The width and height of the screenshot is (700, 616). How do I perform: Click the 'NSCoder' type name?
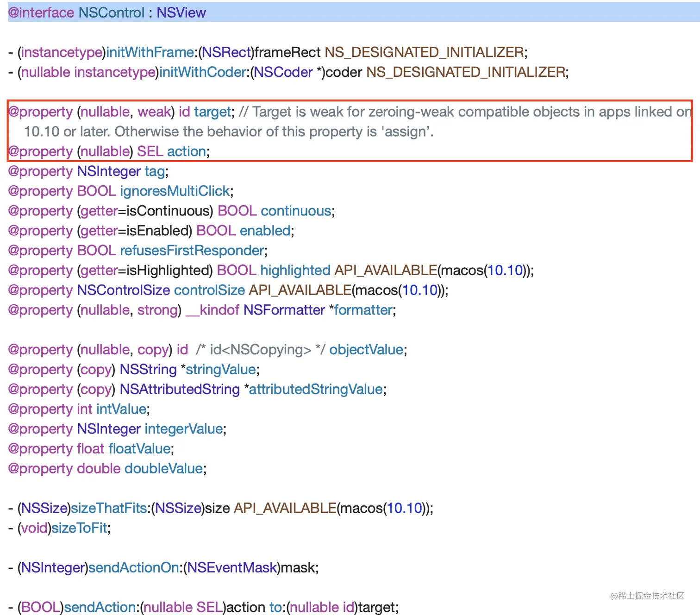pyautogui.click(x=283, y=72)
